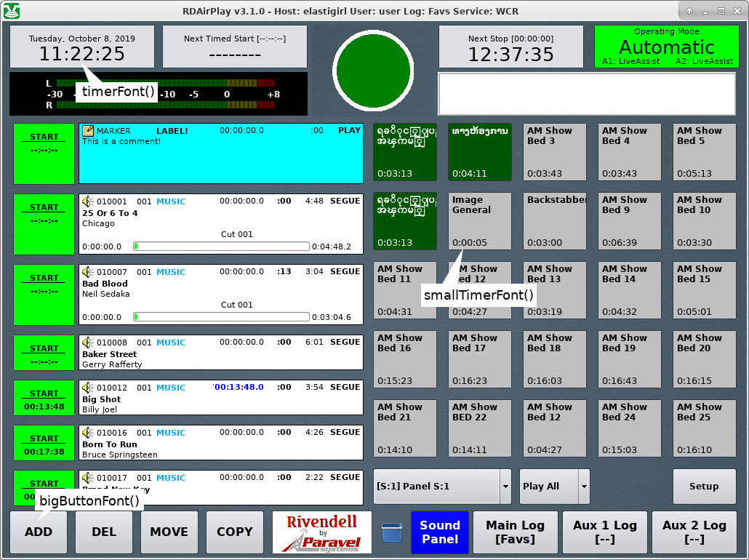The width and height of the screenshot is (749, 560).
Task: Click the speaker icon beside cart 010001
Action: 87,200
